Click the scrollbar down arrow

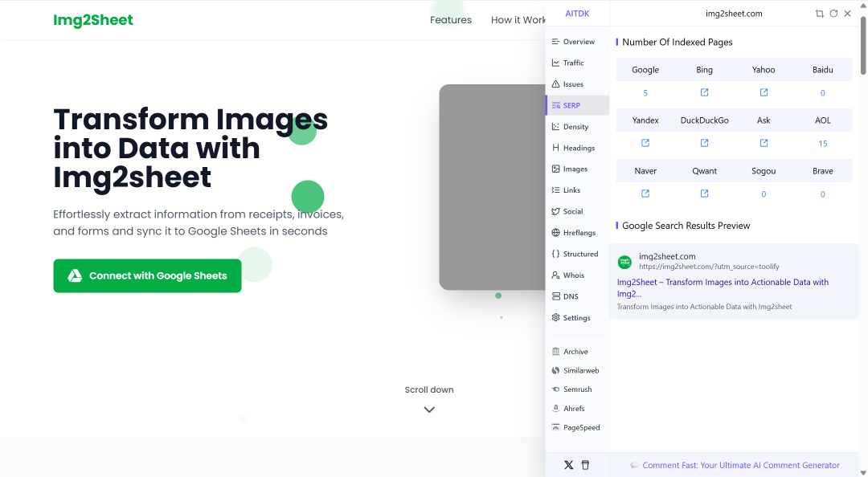click(863, 472)
